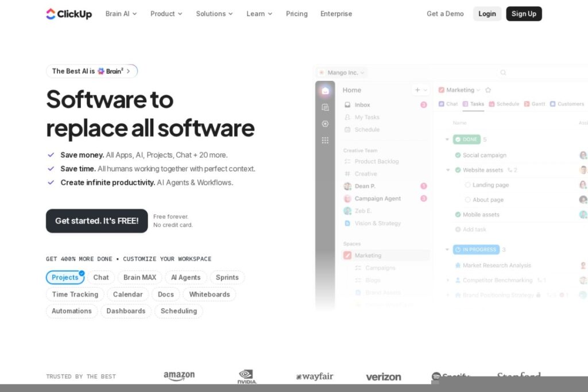Open the Dean P. conversation

point(385,187)
